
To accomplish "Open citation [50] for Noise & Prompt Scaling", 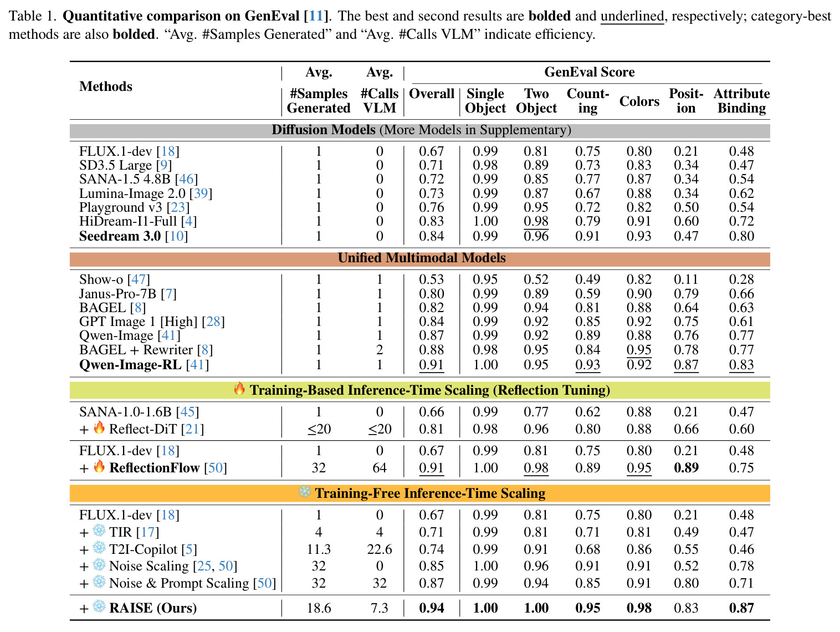I will (264, 583).
